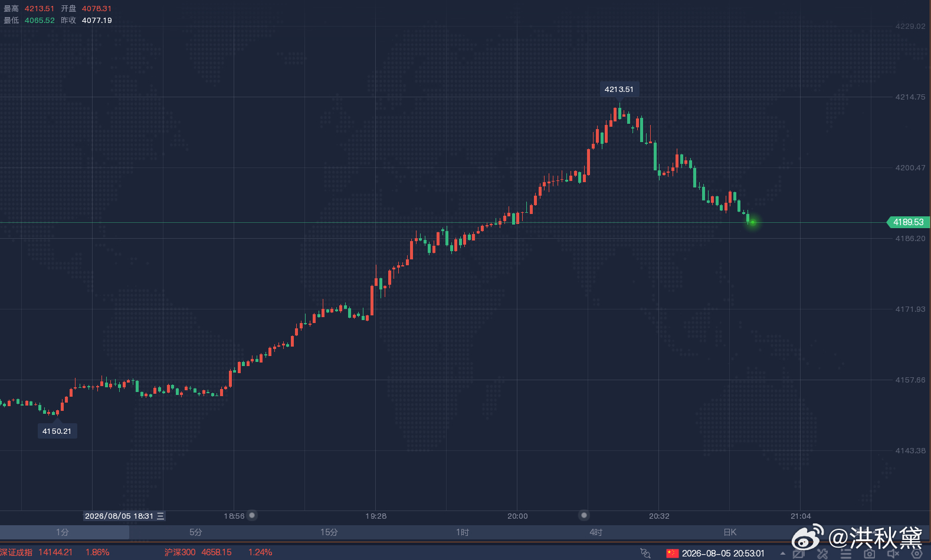
Task: Click the current price tag 4189.53
Action: click(909, 222)
